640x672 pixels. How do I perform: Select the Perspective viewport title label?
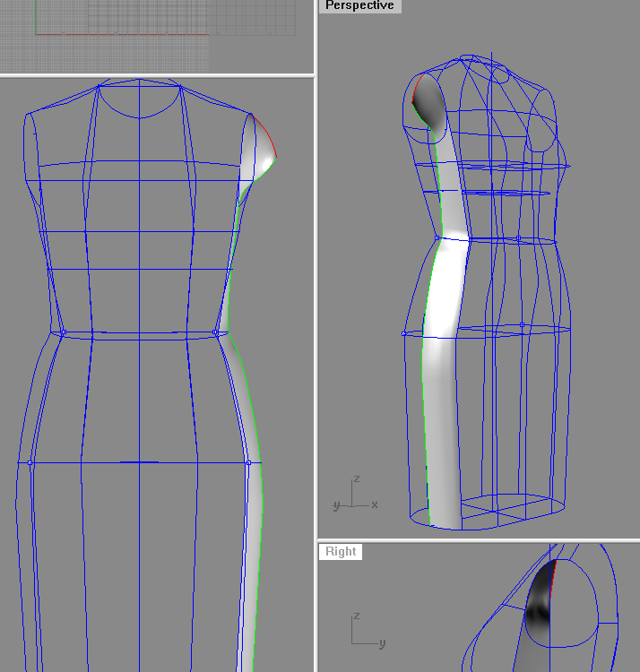[x=359, y=5]
